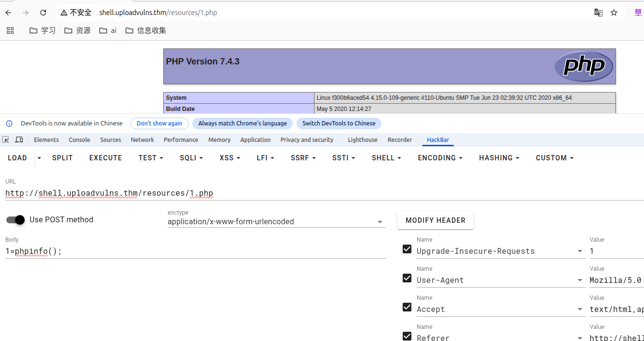The height and width of the screenshot is (341, 644).
Task: Click the Body input field
Action: 194,251
